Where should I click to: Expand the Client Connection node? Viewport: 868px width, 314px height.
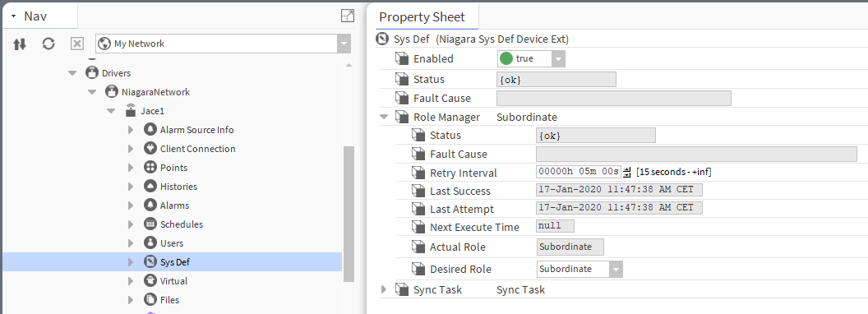(x=131, y=149)
